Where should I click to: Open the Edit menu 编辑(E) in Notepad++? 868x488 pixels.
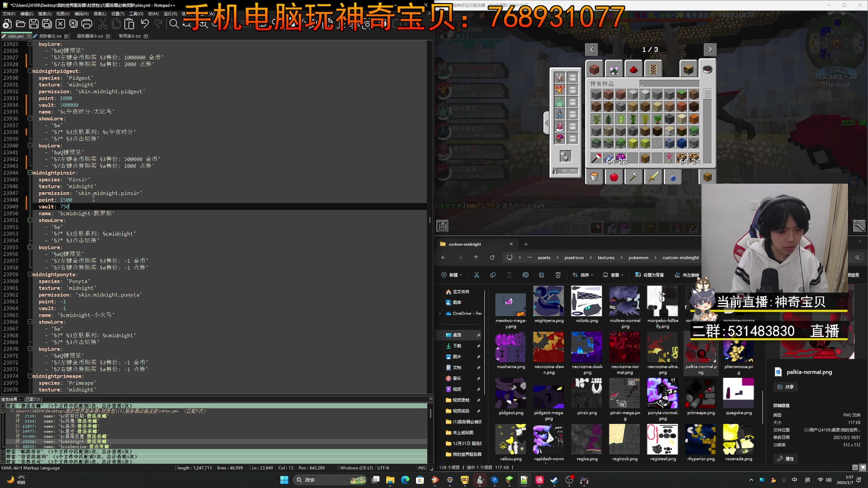[27, 14]
